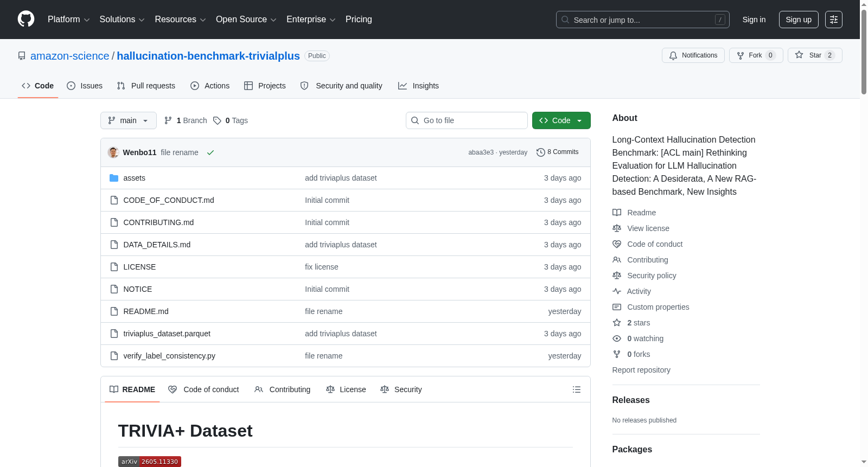Image resolution: width=868 pixels, height=467 pixels.
Task: Switch to Security and quality tab
Action: pyautogui.click(x=341, y=86)
